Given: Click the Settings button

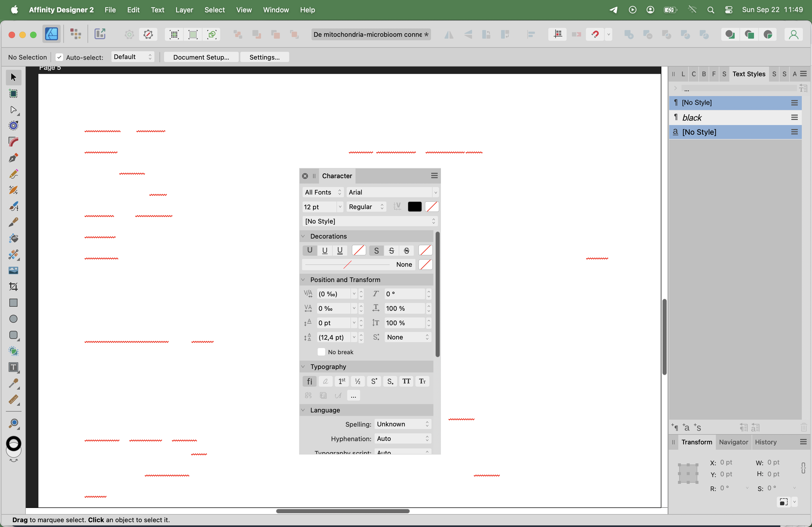Looking at the screenshot, I should point(265,57).
